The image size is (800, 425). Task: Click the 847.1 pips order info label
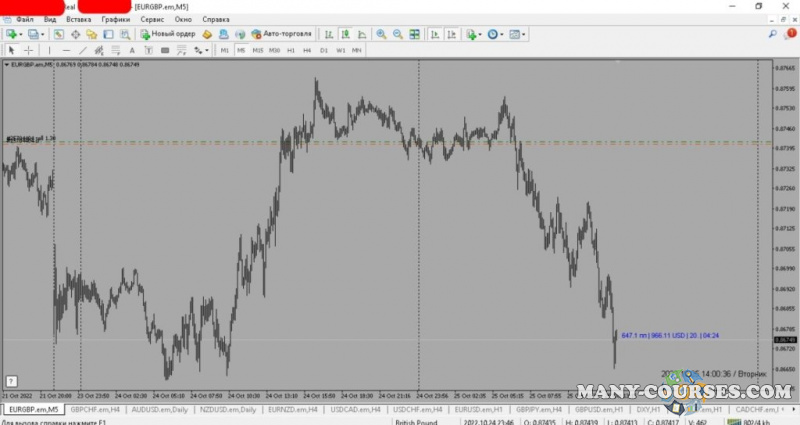669,335
